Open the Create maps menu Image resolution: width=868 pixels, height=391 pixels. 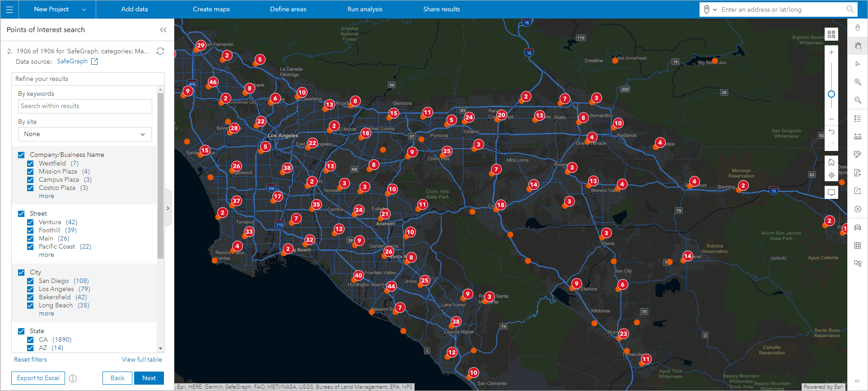click(211, 9)
